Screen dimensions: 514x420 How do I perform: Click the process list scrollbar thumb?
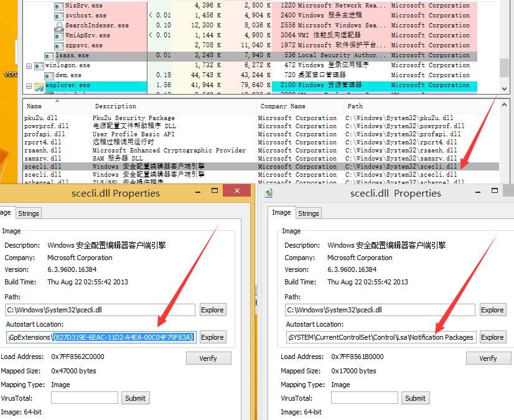(504, 67)
